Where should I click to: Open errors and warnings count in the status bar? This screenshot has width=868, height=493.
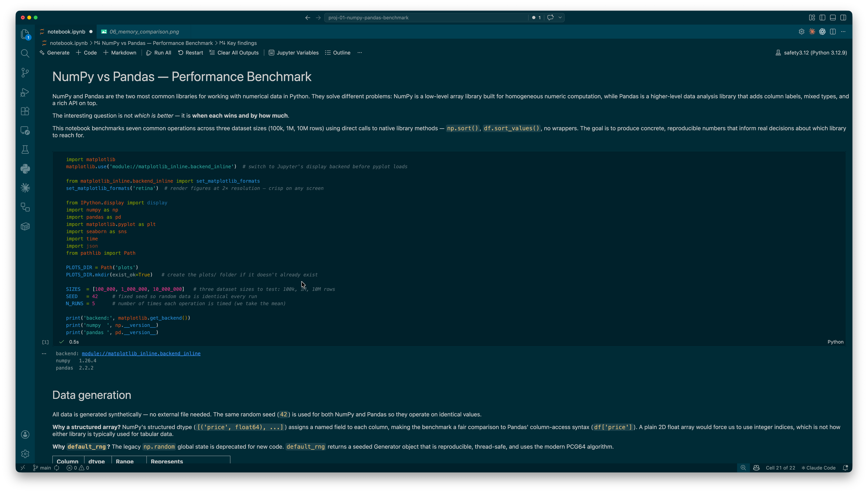(x=78, y=468)
